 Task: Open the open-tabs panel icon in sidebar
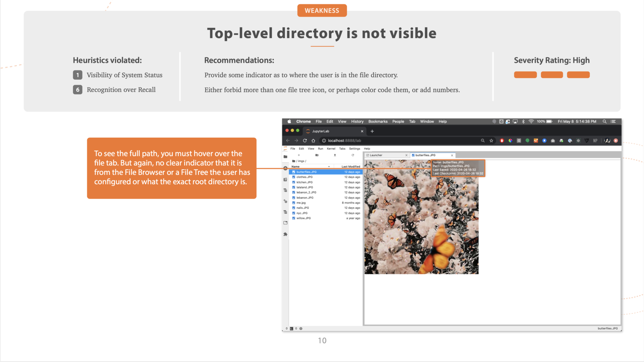[x=286, y=222]
